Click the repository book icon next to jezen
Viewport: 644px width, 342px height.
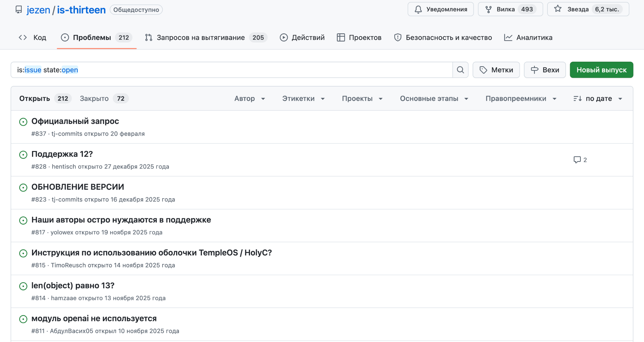tap(19, 9)
